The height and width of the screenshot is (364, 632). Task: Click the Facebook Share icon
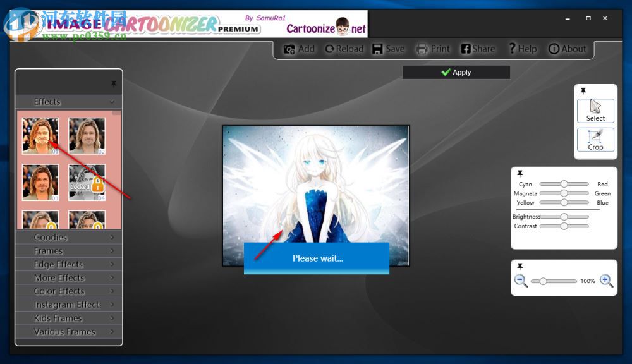coord(466,49)
